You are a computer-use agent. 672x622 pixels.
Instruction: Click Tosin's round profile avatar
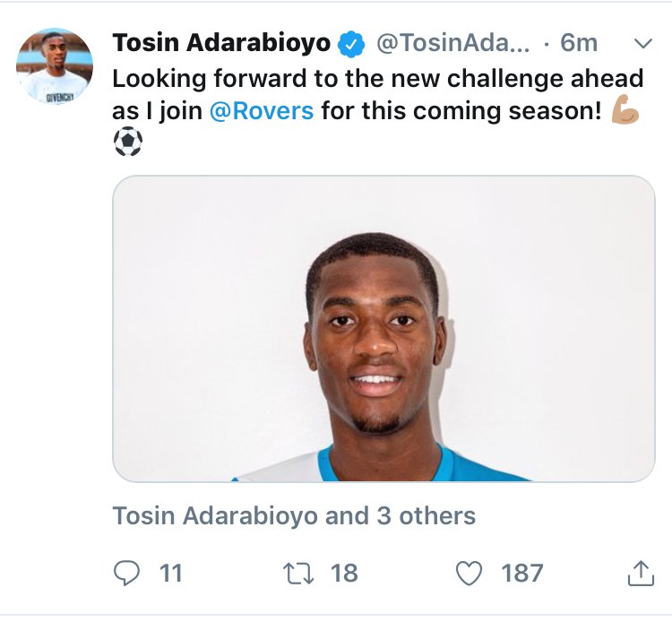point(55,66)
